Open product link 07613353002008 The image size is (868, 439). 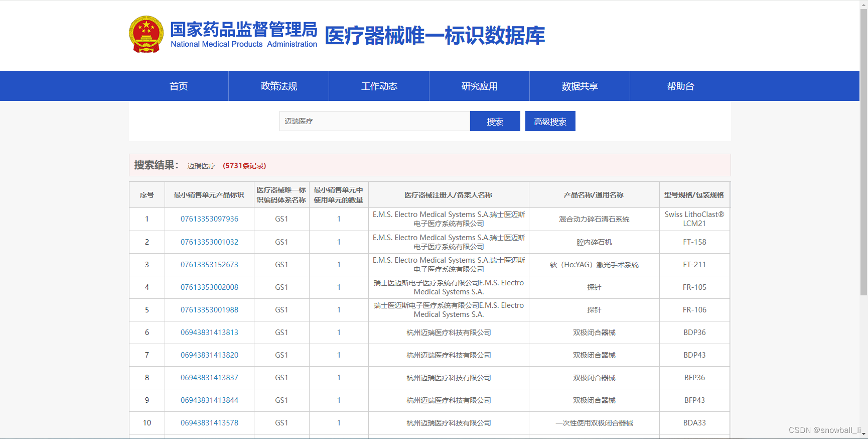[210, 287]
